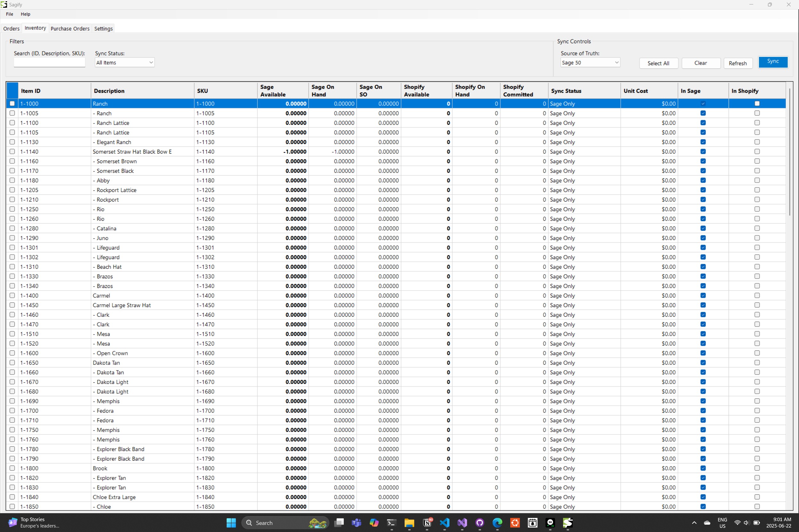Image resolution: width=799 pixels, height=532 pixels.
Task: Switch to Sage 50 in taskbar
Action: [550, 522]
